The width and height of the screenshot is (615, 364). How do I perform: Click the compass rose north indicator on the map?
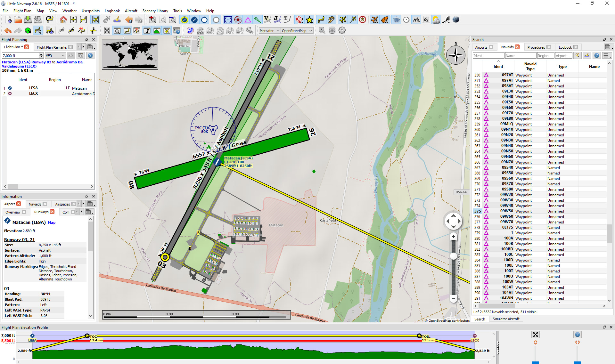(455, 55)
